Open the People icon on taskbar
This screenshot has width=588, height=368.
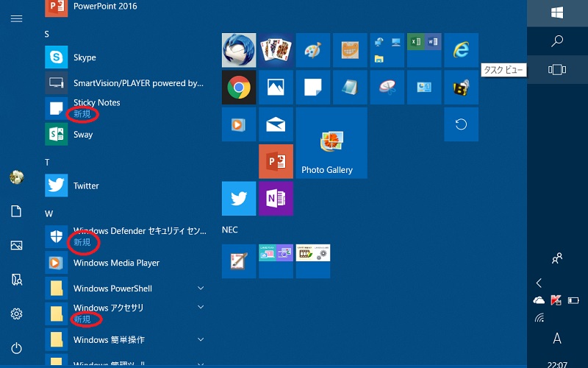tap(557, 258)
